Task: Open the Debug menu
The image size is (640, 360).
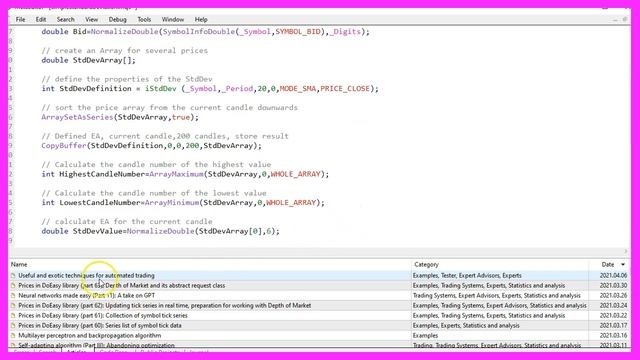Action: (118, 19)
